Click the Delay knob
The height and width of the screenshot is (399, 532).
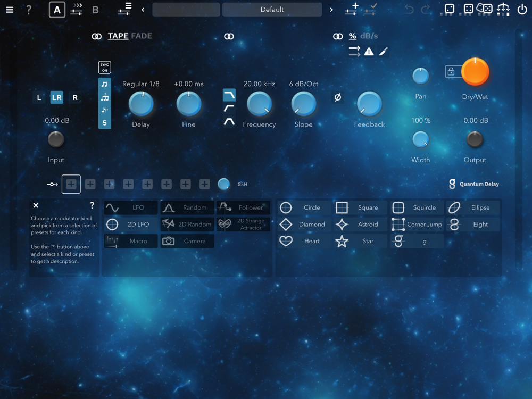pyautogui.click(x=141, y=104)
